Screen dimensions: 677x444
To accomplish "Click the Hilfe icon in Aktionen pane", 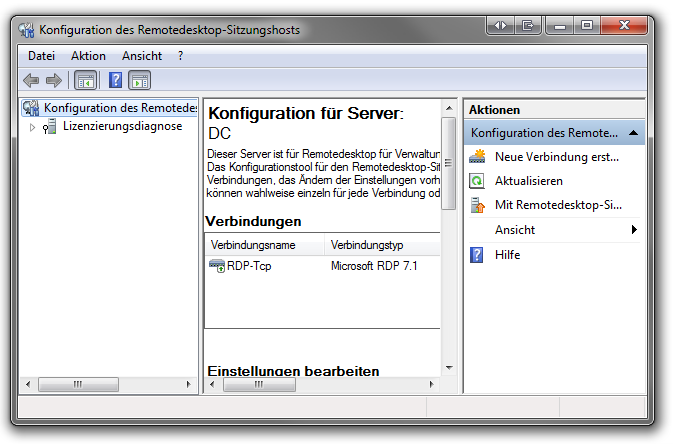I will [x=478, y=255].
